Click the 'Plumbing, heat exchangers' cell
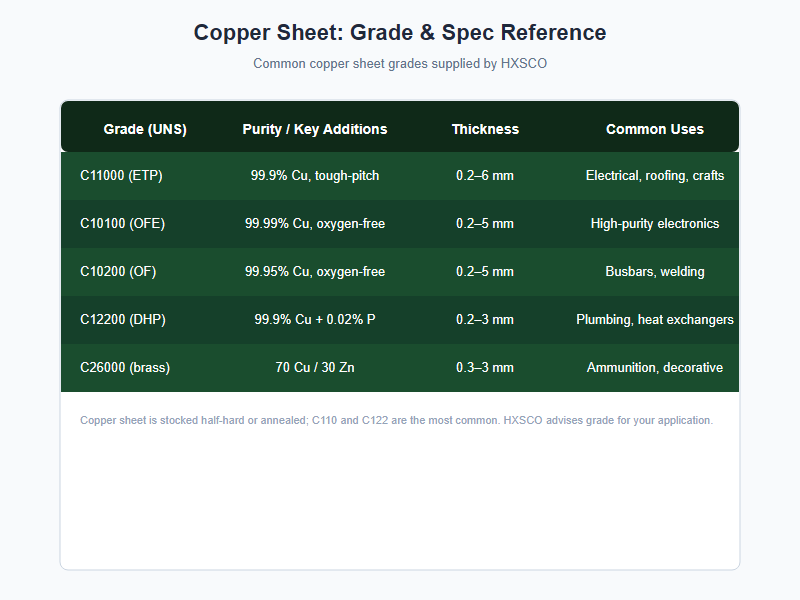The height and width of the screenshot is (600, 800). tap(655, 319)
